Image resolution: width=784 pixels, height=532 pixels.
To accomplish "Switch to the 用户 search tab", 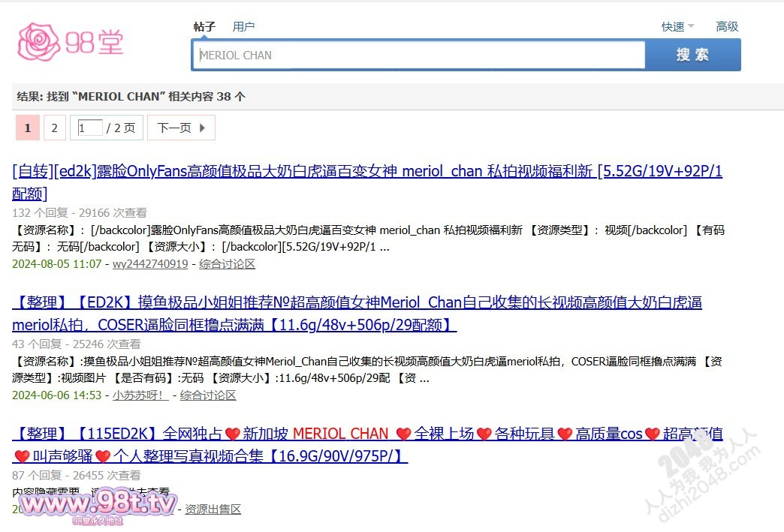I will point(243,26).
